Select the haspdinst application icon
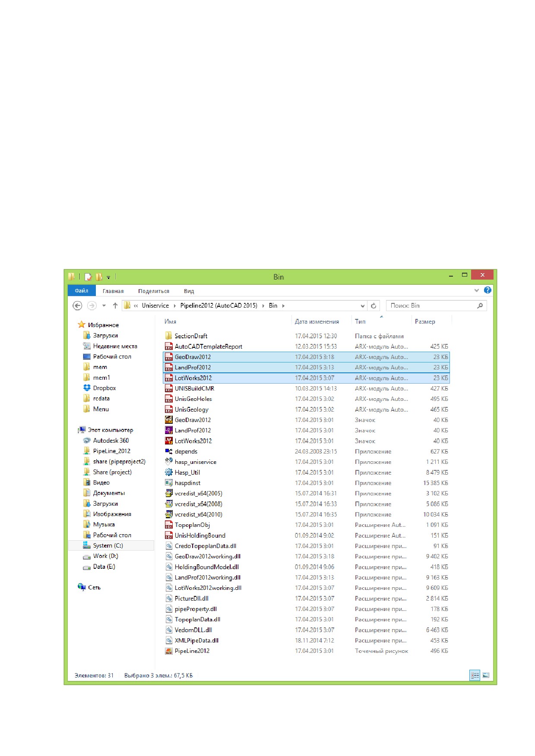535x756 pixels. (169, 483)
